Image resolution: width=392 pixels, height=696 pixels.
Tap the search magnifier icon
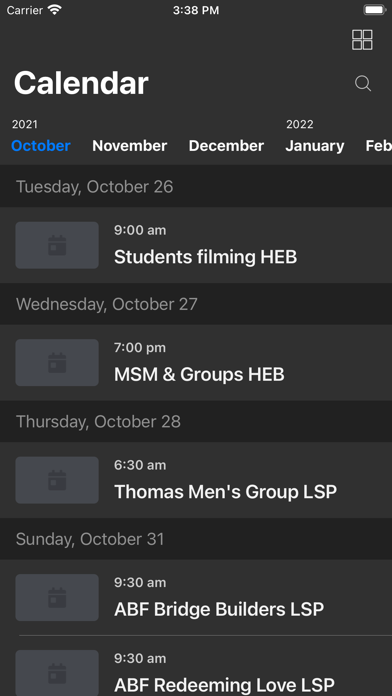[x=363, y=83]
